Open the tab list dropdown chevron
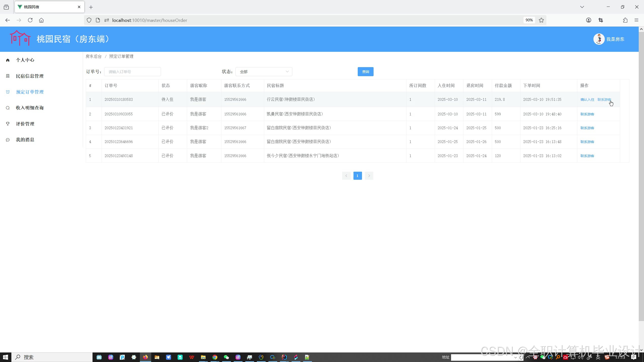The width and height of the screenshot is (644, 362). coord(582,7)
